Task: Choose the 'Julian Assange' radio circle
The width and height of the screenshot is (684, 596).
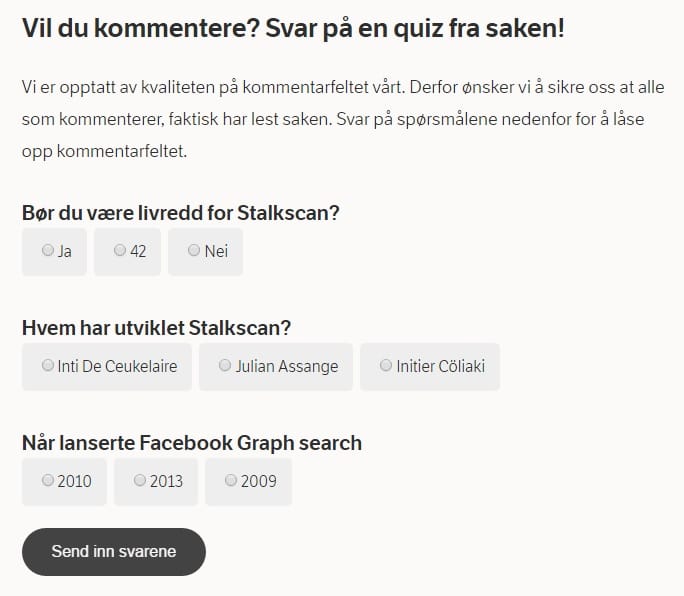Action: pos(225,366)
